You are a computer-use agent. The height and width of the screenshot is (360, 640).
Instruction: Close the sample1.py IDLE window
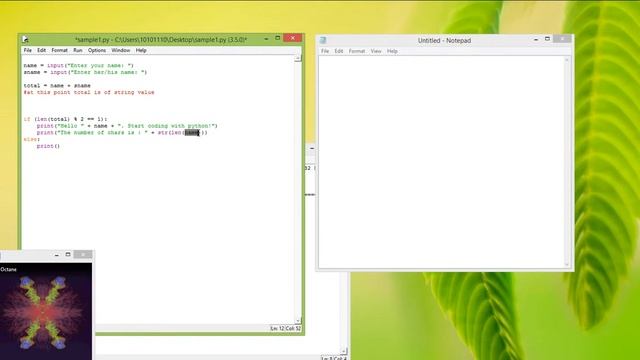(x=293, y=38)
